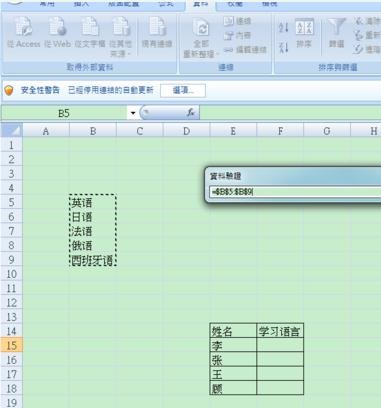381x408 pixels.
Task: Click the 学习语言 header cell
Action: [x=280, y=331]
